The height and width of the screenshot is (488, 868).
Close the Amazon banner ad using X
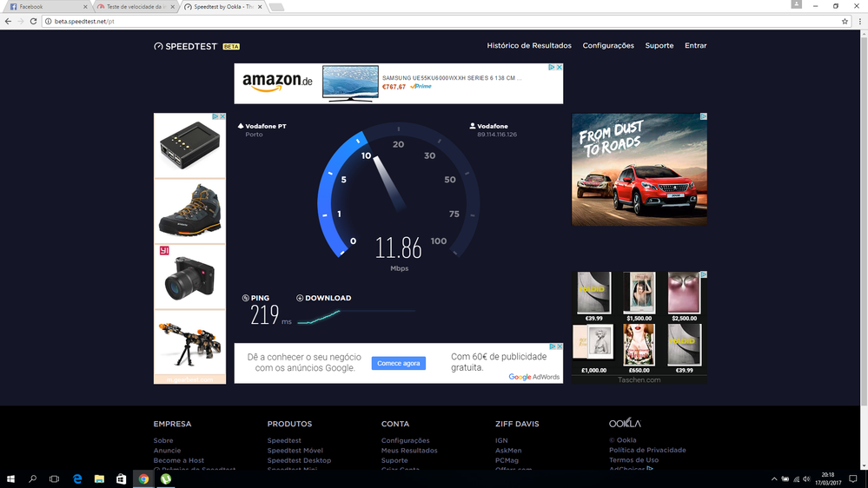559,67
